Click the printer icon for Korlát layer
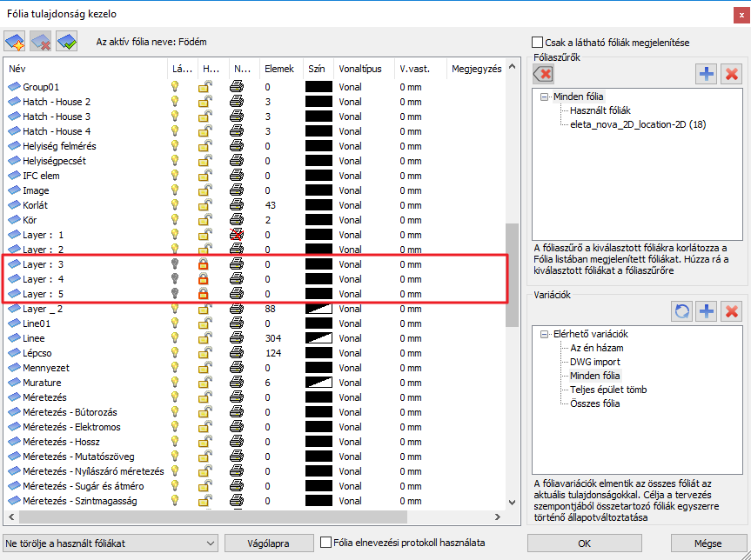751x560 pixels. click(237, 205)
